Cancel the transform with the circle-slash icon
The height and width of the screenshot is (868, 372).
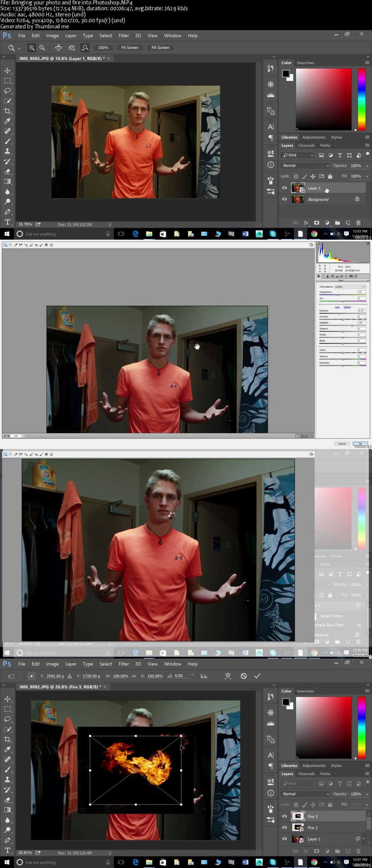click(x=244, y=676)
